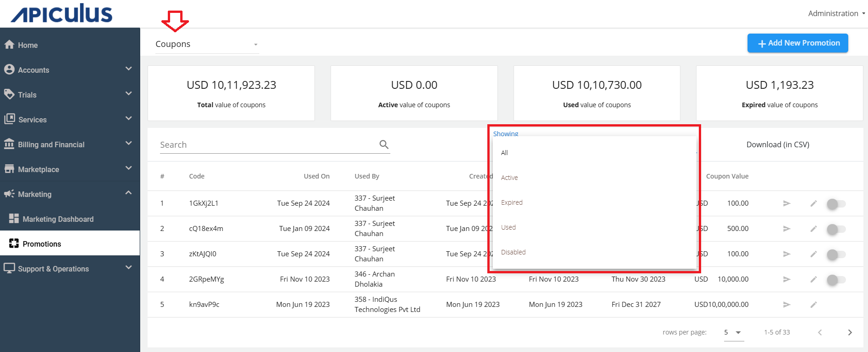Toggle switch for coupon 1GkXj2L1
The image size is (868, 352).
click(836, 204)
